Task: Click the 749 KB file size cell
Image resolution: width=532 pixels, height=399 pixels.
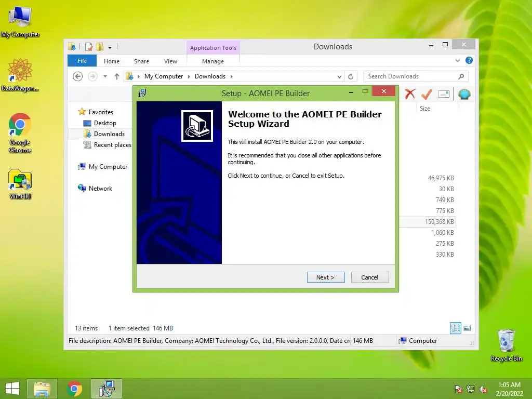Action: coord(445,200)
